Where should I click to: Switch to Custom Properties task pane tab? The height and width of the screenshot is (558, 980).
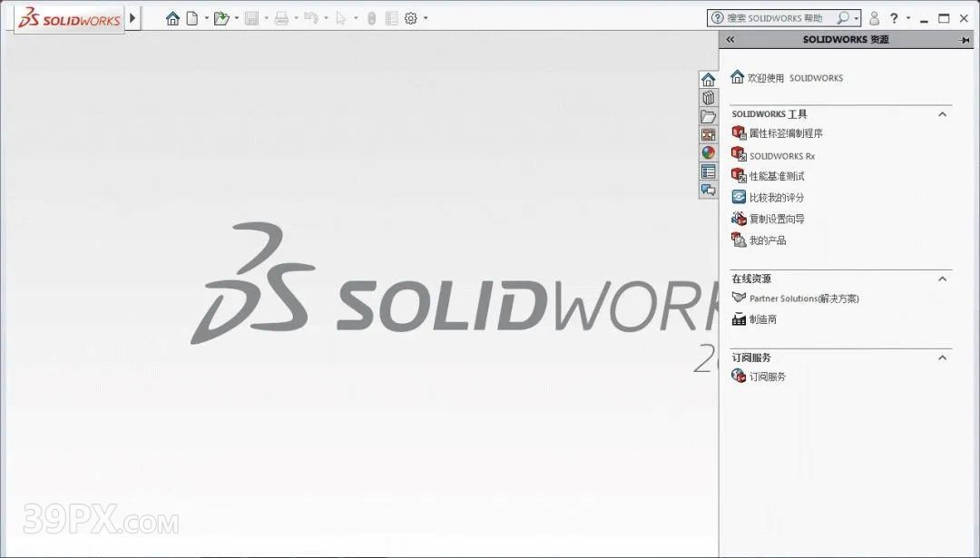point(709,171)
